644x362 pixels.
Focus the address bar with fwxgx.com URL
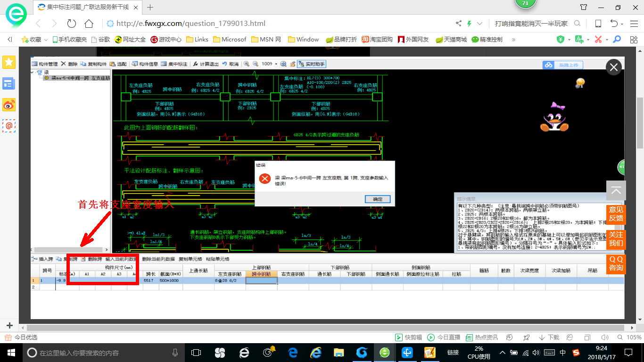(191, 24)
